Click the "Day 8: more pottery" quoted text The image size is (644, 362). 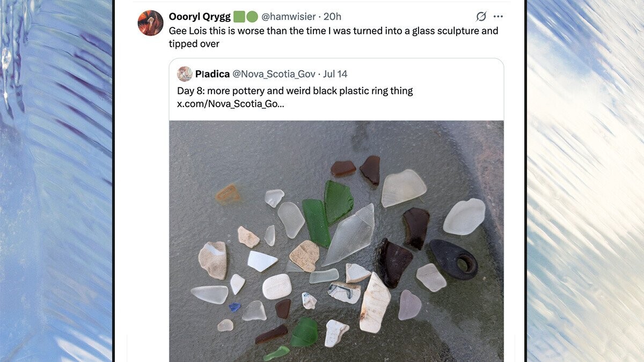[x=295, y=91]
